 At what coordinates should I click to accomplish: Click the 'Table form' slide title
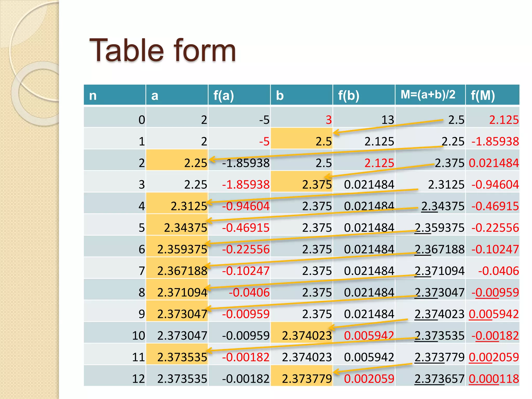click(x=163, y=50)
